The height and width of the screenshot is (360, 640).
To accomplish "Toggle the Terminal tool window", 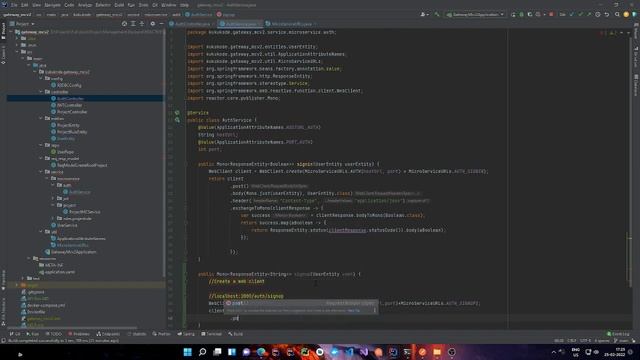I will [211, 334].
